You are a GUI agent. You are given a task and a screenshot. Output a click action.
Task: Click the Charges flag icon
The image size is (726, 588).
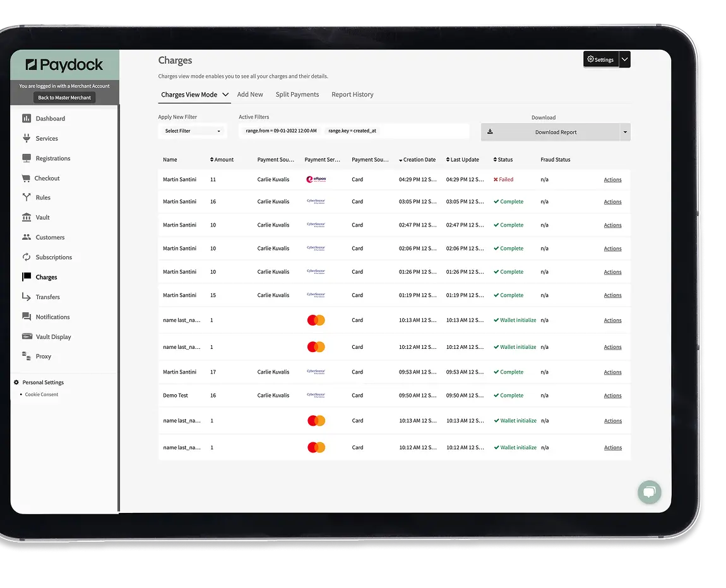coord(27,277)
